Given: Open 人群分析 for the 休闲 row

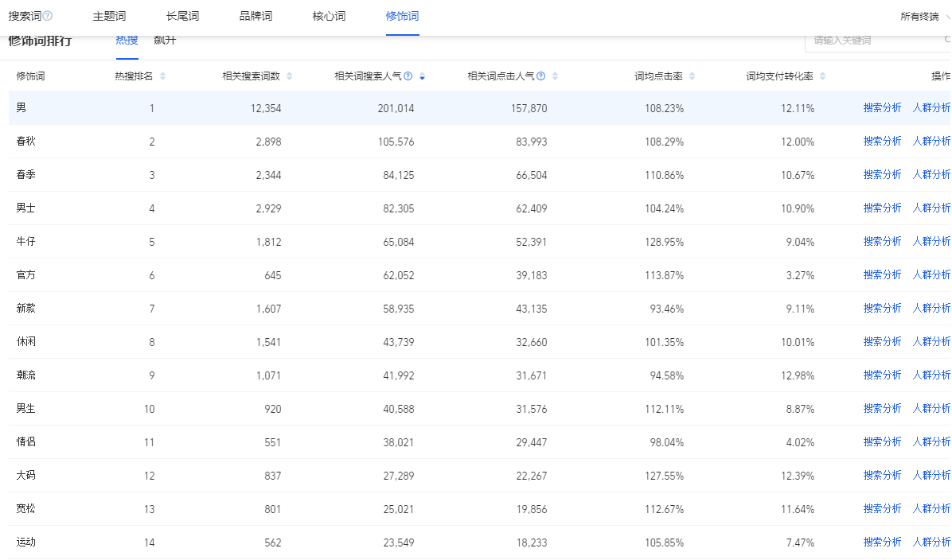Looking at the screenshot, I should coord(931,341).
